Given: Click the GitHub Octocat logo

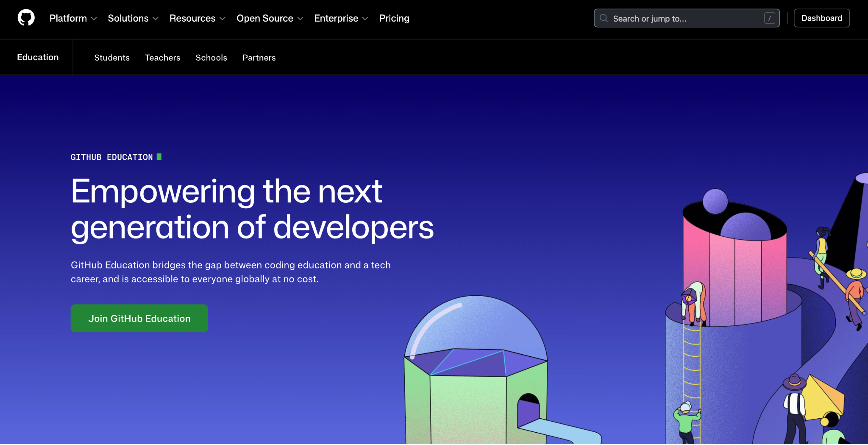Looking at the screenshot, I should point(26,18).
